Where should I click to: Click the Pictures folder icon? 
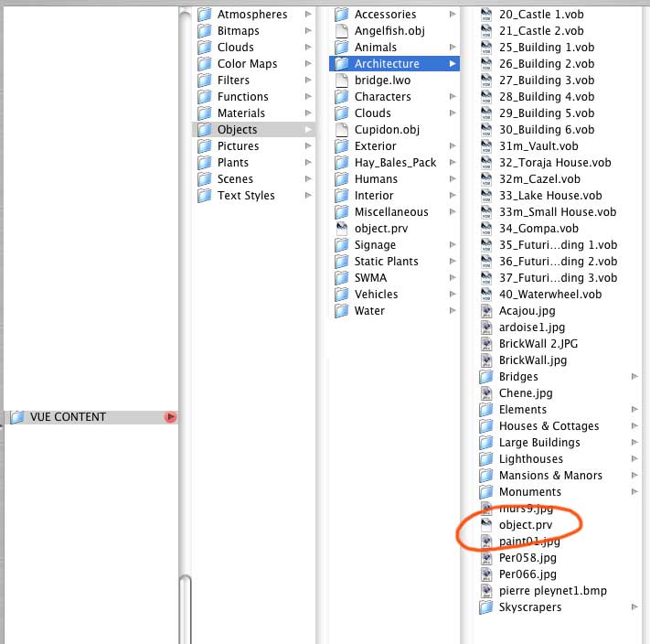tap(205, 146)
